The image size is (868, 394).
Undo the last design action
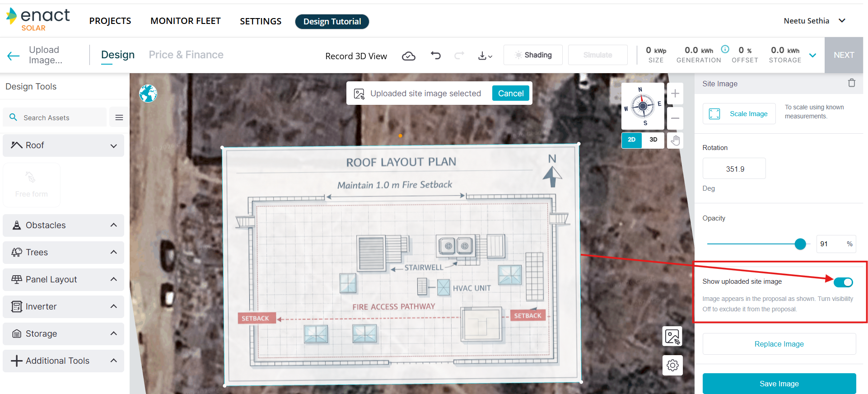pyautogui.click(x=435, y=56)
